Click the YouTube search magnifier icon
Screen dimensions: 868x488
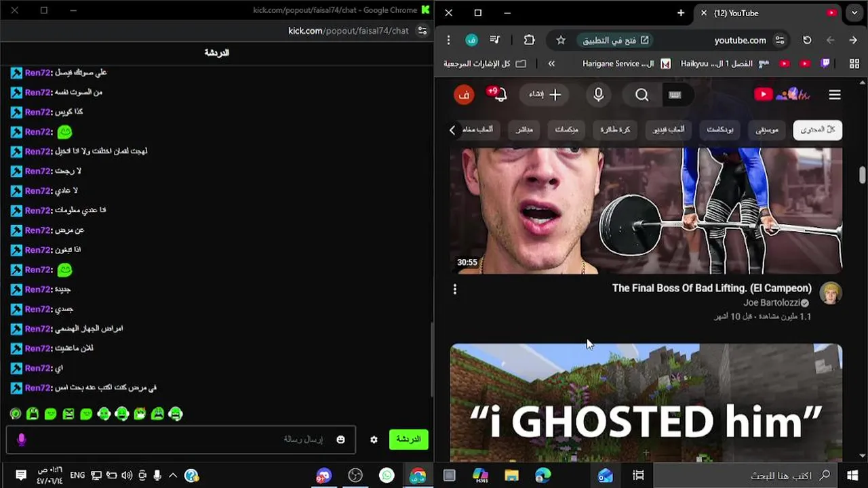[x=642, y=95]
